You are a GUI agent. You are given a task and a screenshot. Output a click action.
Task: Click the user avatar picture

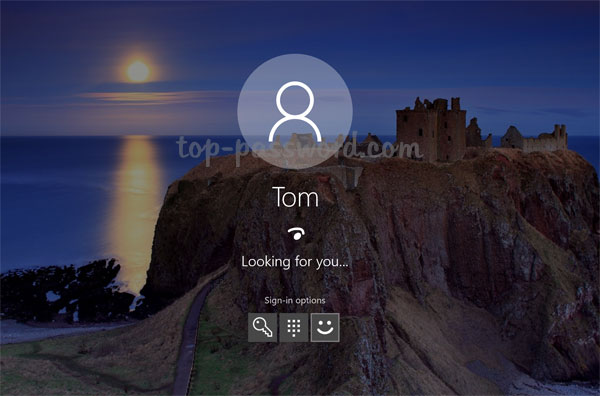click(295, 111)
